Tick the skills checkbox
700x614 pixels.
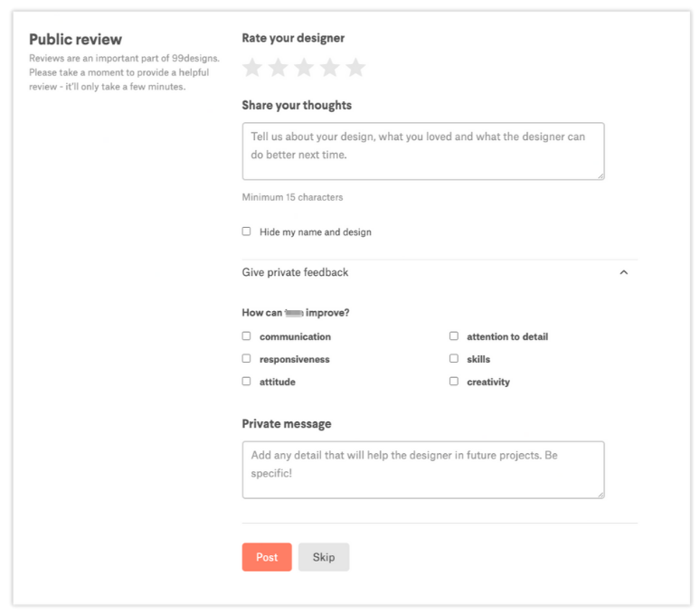pos(454,359)
